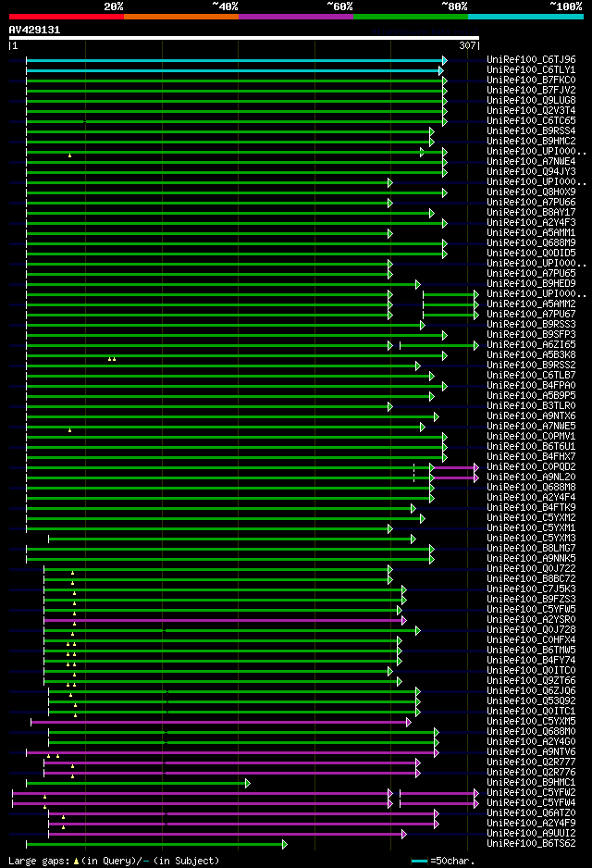The image size is (592, 868).
Task: Select the UniRef100_C5YXM3 label
Action: tap(531, 538)
